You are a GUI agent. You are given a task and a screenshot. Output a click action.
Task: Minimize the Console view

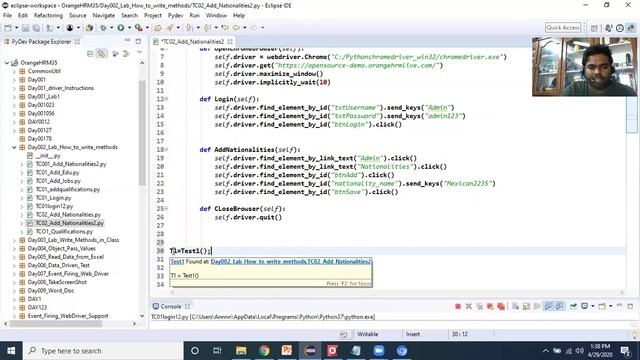coord(620,306)
